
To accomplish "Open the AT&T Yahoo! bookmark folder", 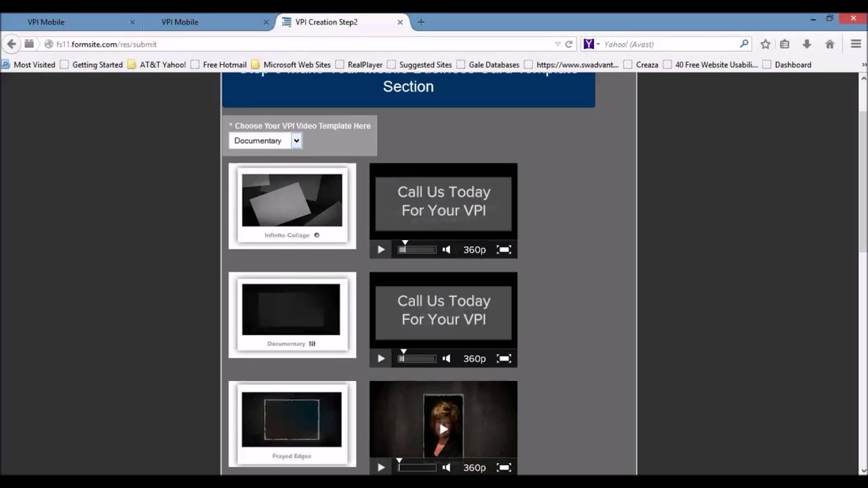I will (x=157, y=65).
